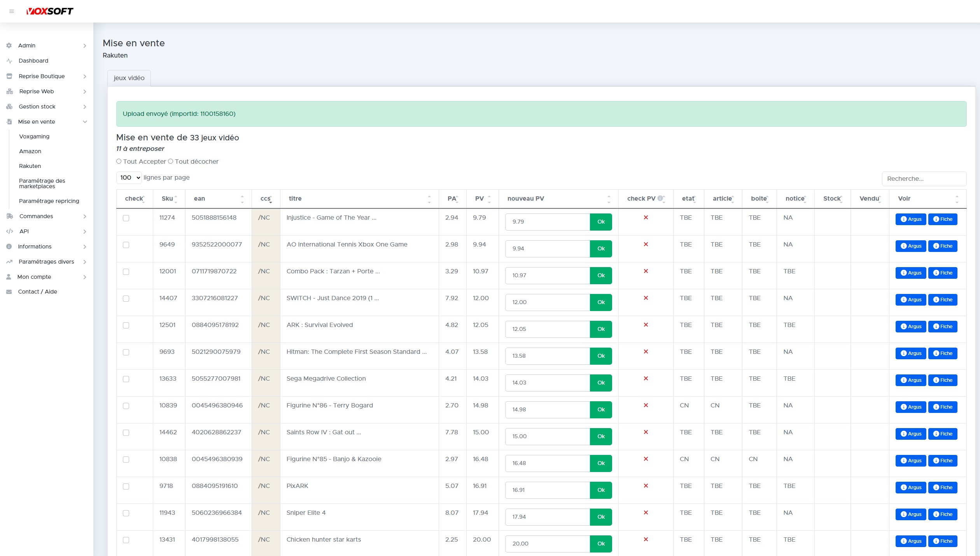Click the red cross for AO International Tennis
980x556 pixels.
[x=646, y=244]
